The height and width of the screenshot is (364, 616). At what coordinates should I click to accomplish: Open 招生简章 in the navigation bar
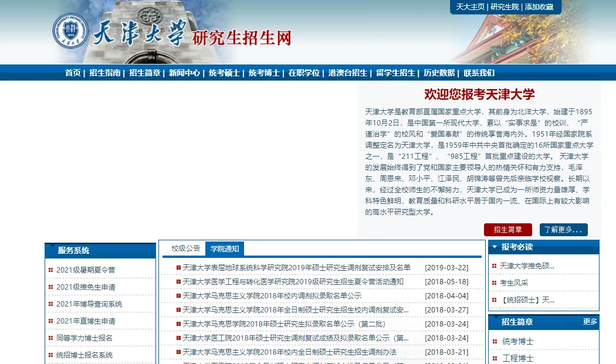tap(144, 73)
